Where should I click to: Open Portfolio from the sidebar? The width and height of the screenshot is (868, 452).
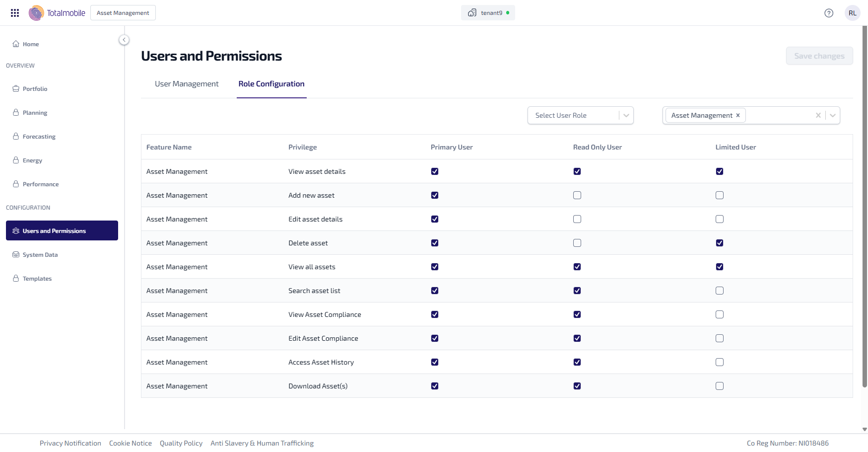click(x=35, y=89)
